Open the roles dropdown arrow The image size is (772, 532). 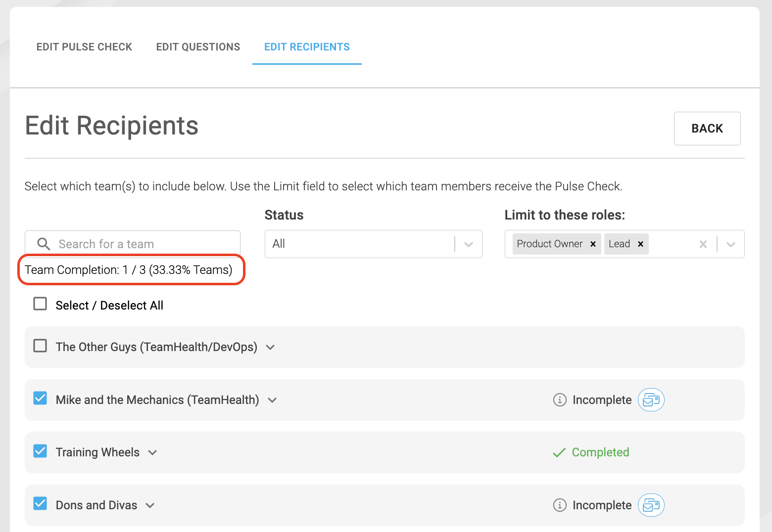click(x=731, y=244)
